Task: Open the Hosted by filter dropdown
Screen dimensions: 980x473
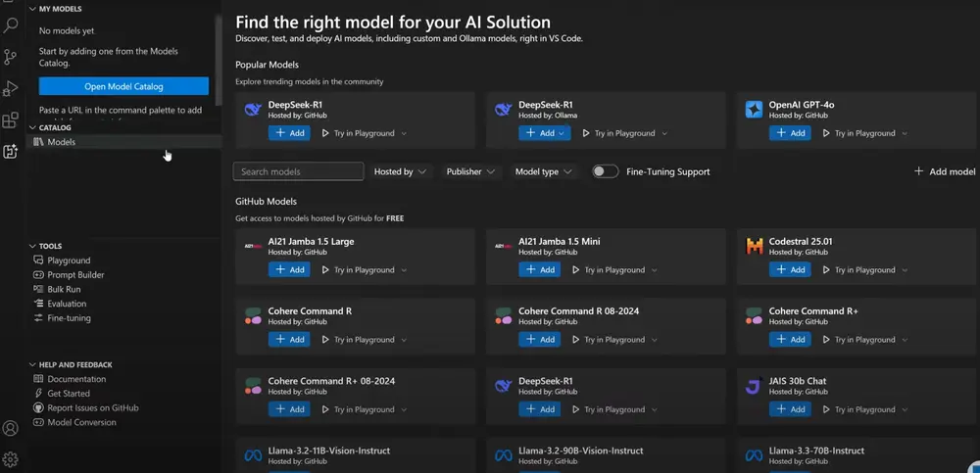Action: tap(400, 171)
